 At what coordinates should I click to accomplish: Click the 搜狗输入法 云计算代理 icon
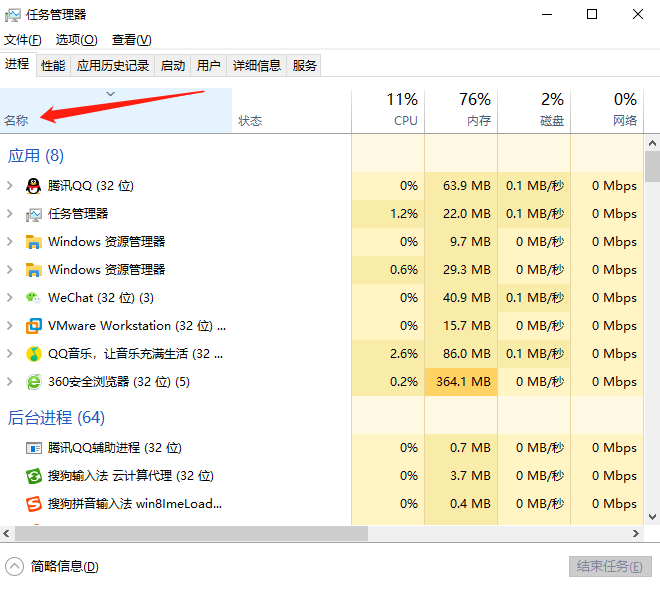point(33,476)
